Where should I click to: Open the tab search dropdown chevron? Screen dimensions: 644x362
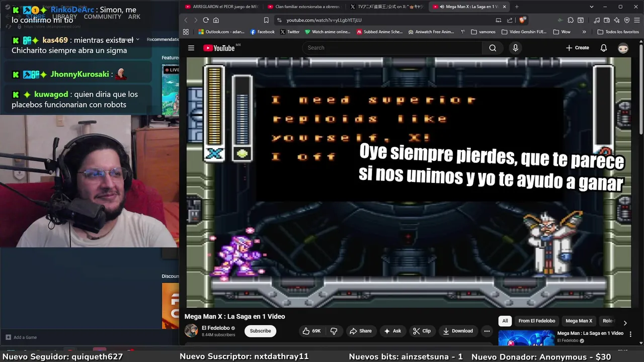[x=592, y=7]
